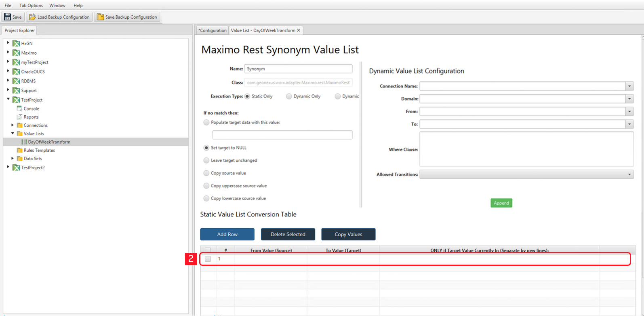Viewport: 644px width, 316px height.
Task: Click the TestProject2 project icon
Action: coord(16,168)
